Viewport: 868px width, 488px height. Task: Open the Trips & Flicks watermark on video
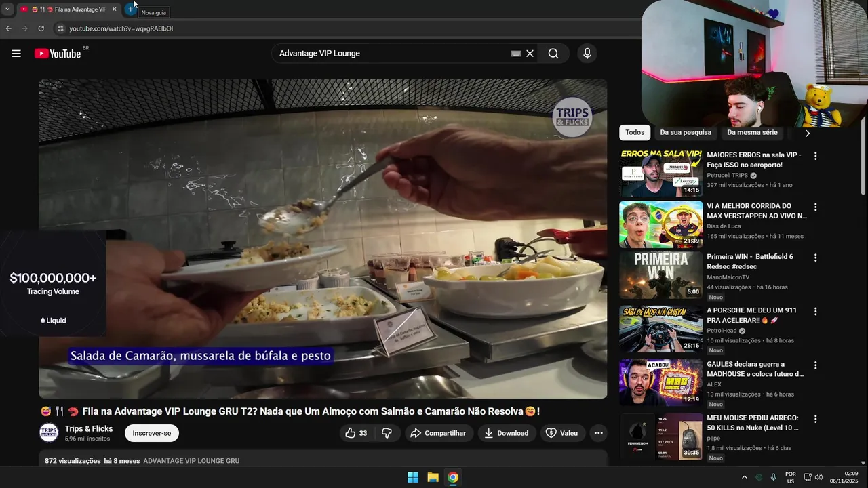tap(572, 117)
